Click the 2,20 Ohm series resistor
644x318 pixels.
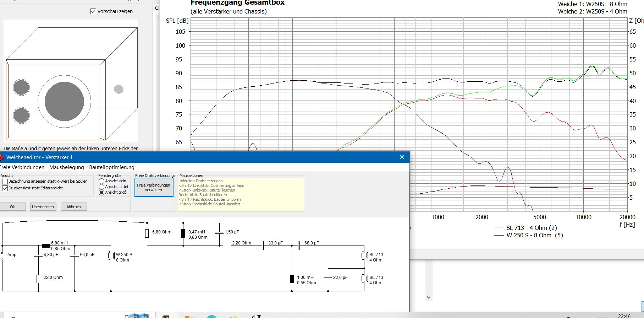point(227,246)
